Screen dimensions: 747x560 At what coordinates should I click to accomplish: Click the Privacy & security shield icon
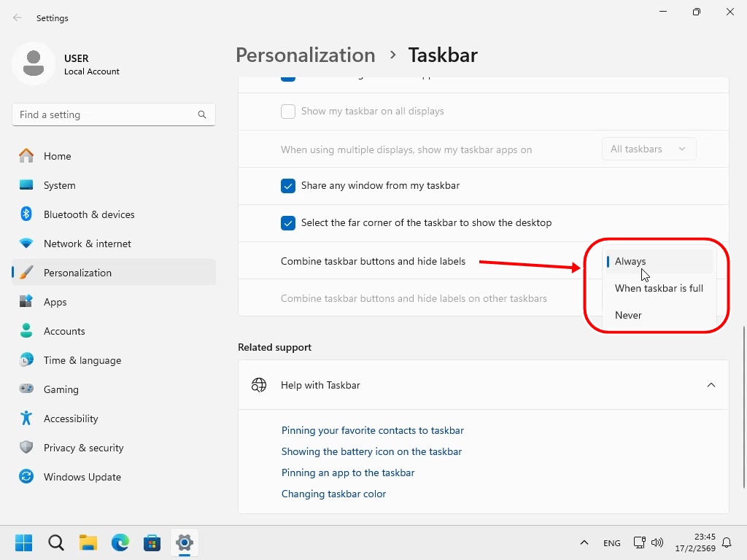pos(26,448)
